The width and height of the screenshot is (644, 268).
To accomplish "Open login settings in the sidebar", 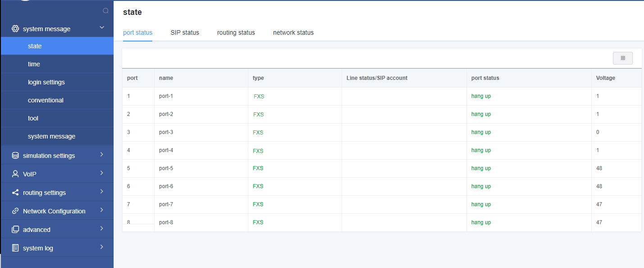I will pyautogui.click(x=57, y=82).
